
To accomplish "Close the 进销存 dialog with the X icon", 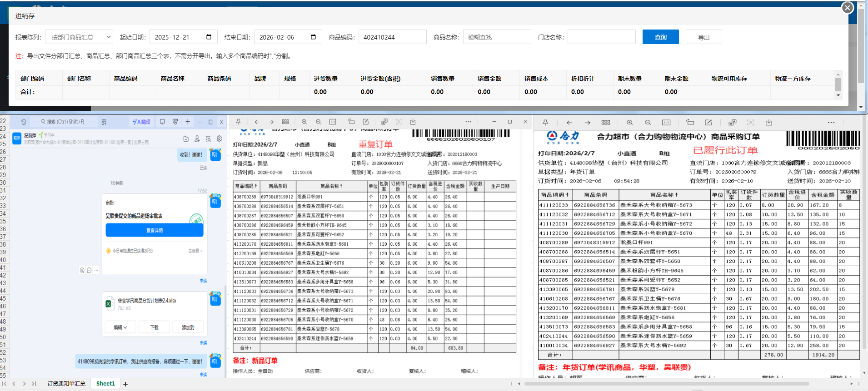I will [x=848, y=8].
